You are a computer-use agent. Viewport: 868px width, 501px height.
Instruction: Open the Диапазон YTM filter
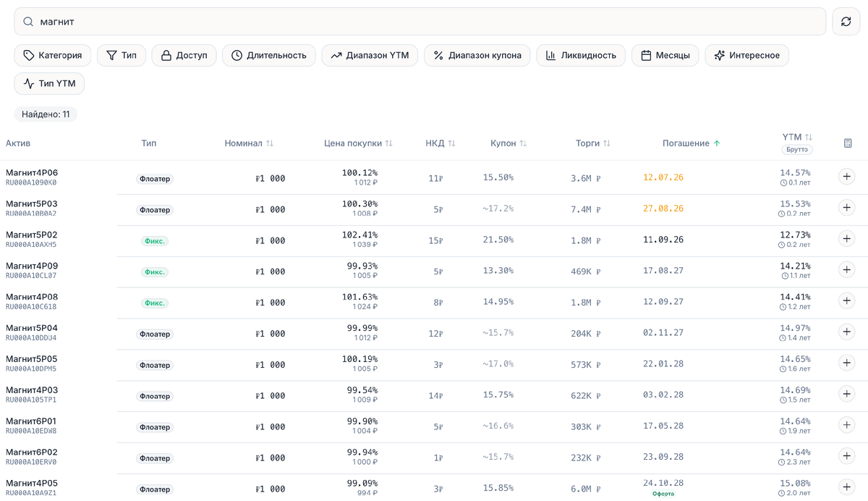(x=370, y=56)
